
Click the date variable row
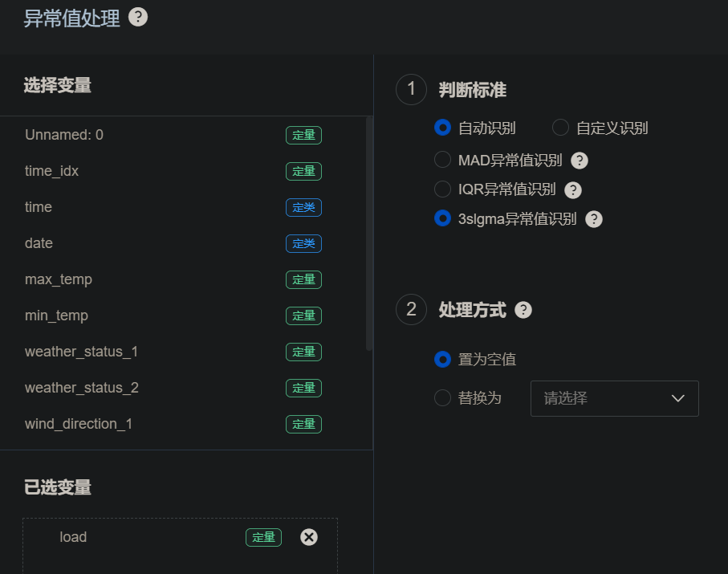click(39, 243)
